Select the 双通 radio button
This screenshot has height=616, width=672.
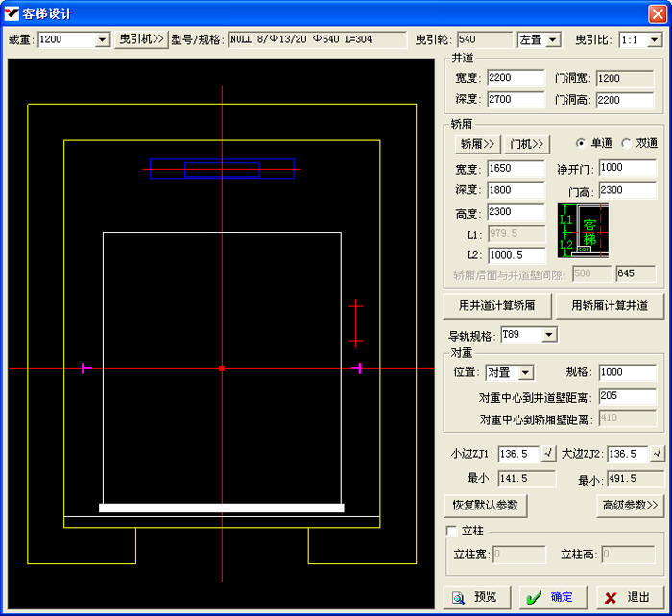627,143
